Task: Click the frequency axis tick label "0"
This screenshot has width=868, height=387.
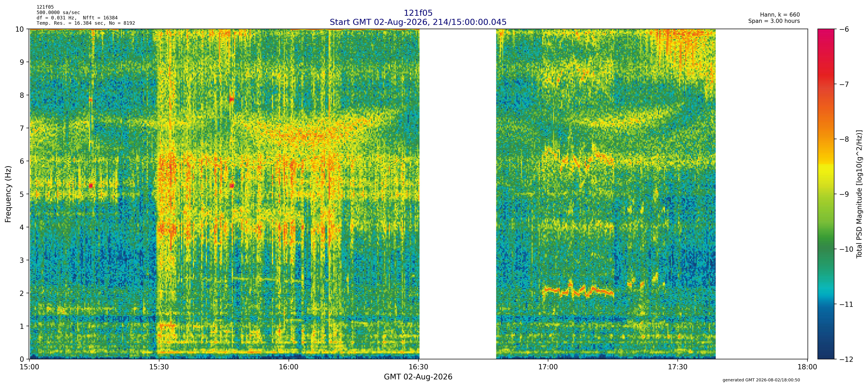Action: click(22, 359)
